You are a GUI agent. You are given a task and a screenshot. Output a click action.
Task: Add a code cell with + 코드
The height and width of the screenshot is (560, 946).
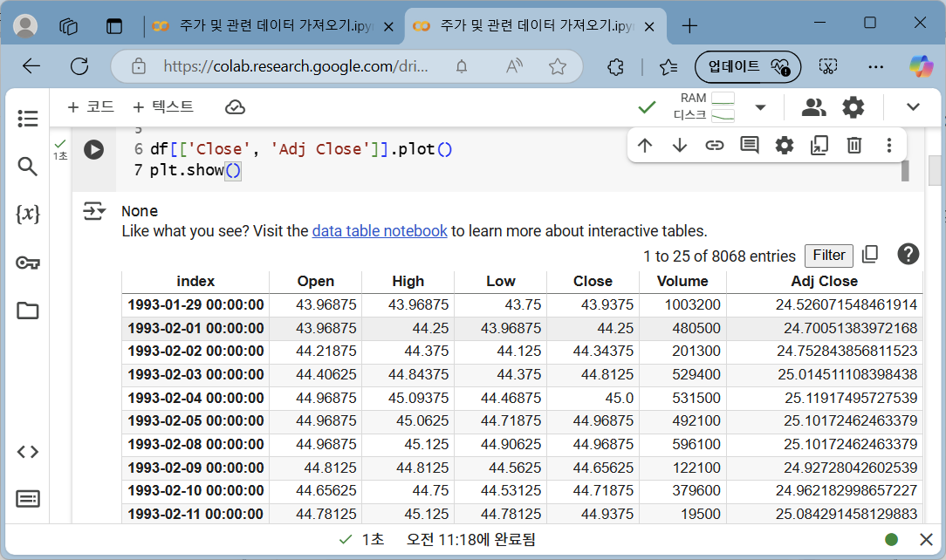[91, 106]
